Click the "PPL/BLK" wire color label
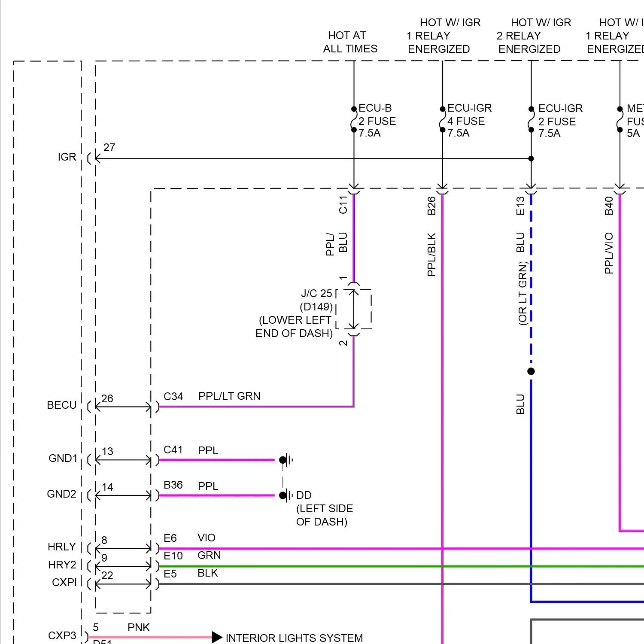 click(x=431, y=255)
